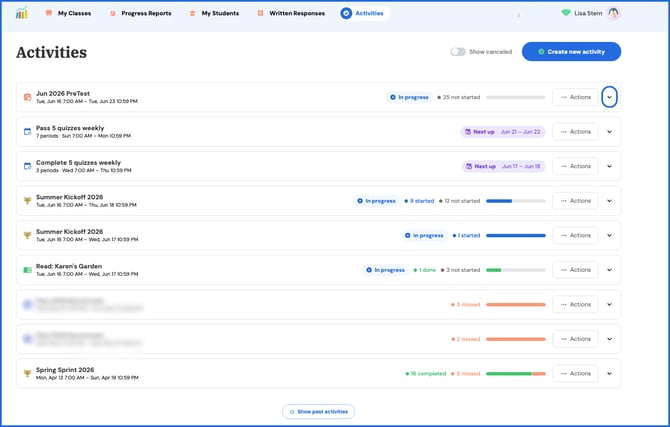Open Actions in the 2 missed row
This screenshot has width=670, height=427.
pos(575,339)
